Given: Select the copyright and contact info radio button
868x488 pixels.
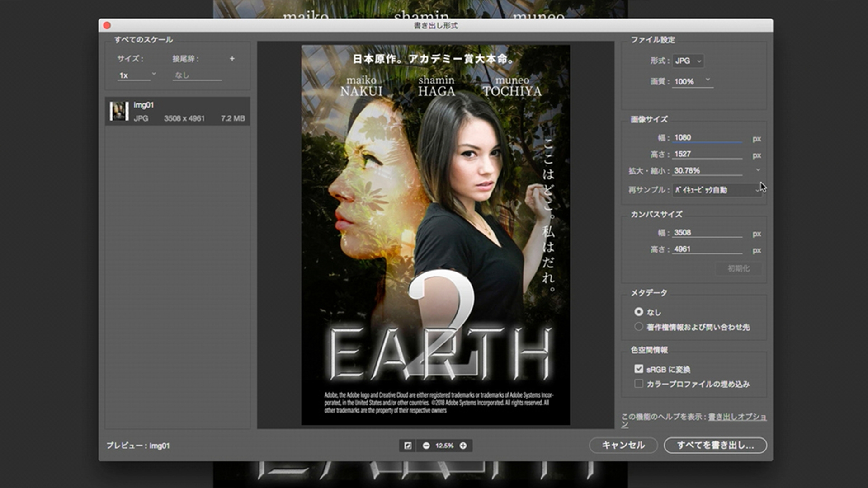Looking at the screenshot, I should point(639,327).
